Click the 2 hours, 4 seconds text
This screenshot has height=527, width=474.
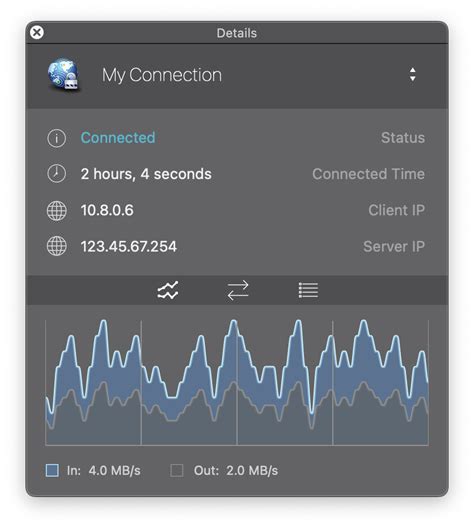[146, 174]
